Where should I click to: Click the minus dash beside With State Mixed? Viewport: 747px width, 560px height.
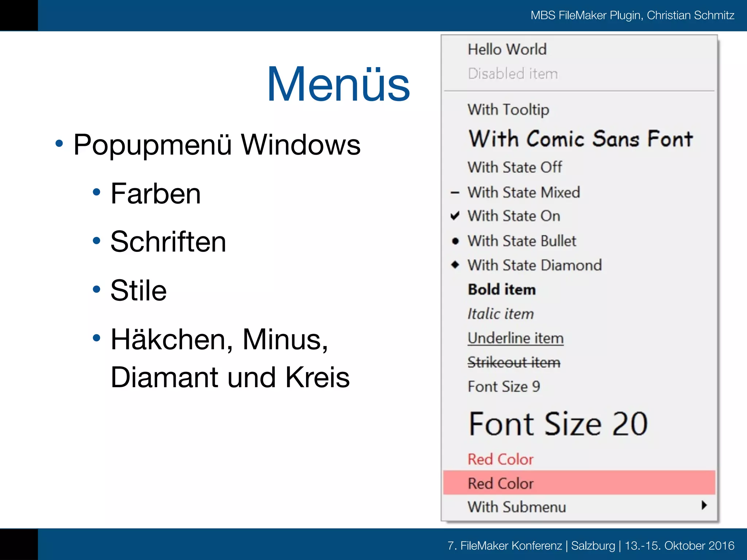coord(455,192)
